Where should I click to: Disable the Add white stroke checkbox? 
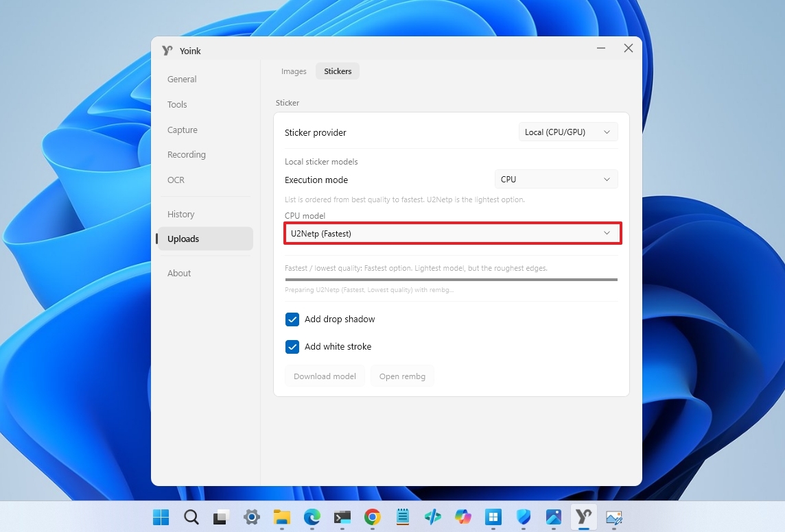click(292, 347)
